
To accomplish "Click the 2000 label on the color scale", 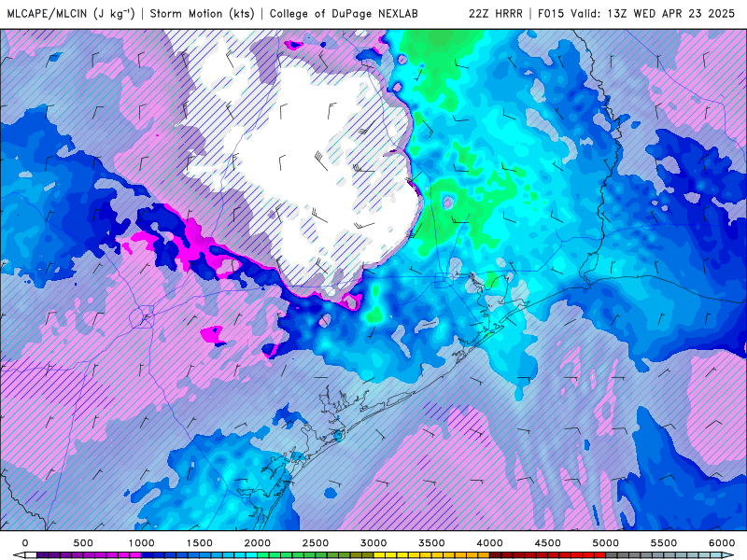I will [x=258, y=543].
